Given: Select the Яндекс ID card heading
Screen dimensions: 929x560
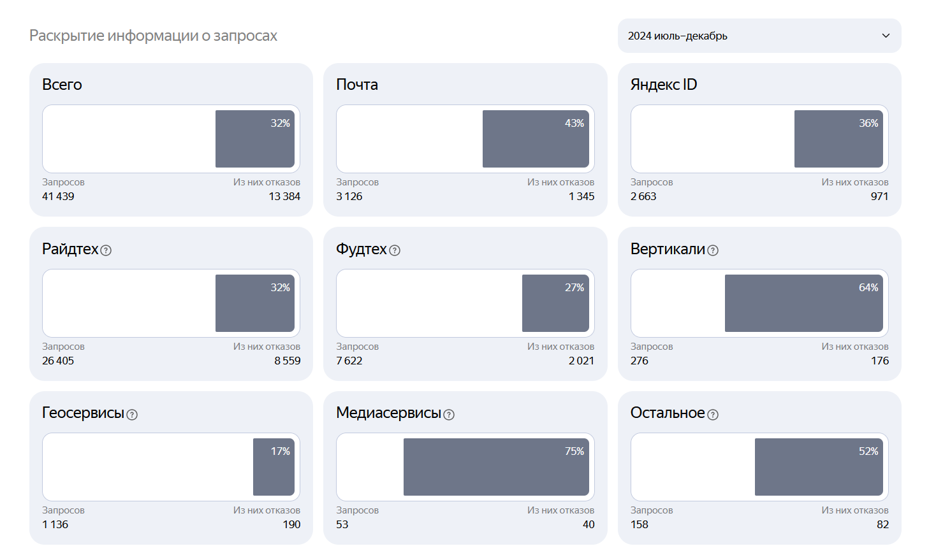Looking at the screenshot, I should [x=664, y=85].
